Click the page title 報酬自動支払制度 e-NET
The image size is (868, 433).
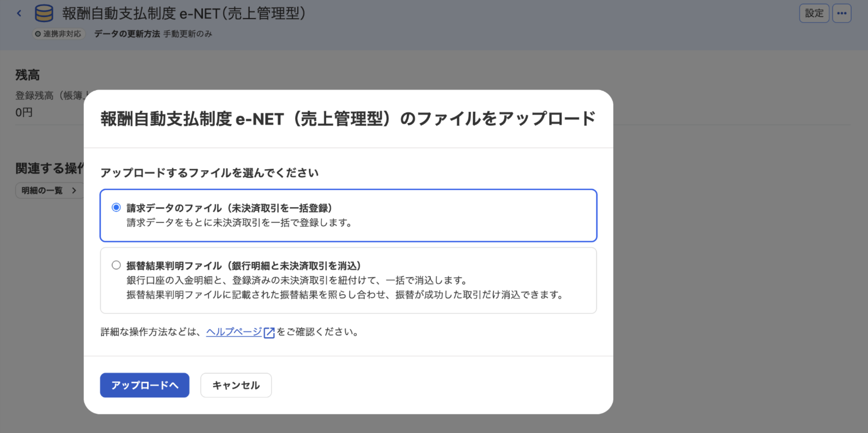click(x=184, y=14)
